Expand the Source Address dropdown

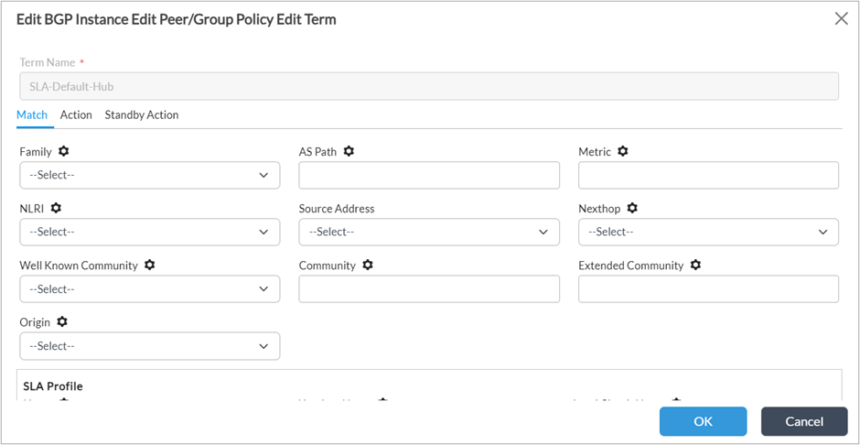[x=429, y=232]
